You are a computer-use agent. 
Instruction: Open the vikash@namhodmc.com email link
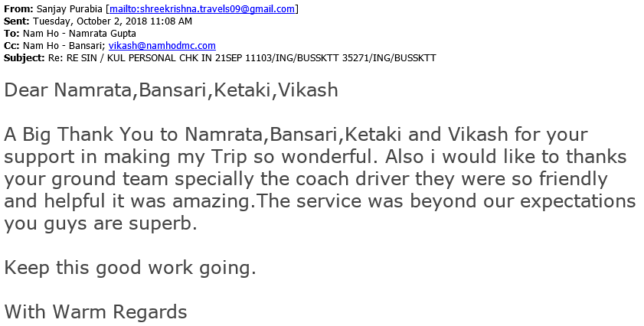[162, 46]
